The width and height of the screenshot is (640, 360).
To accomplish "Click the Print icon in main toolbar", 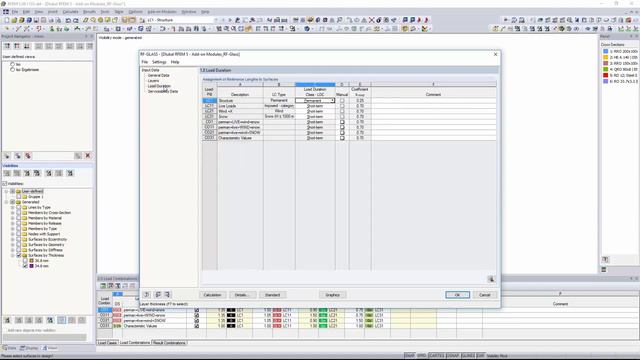I will (x=44, y=20).
